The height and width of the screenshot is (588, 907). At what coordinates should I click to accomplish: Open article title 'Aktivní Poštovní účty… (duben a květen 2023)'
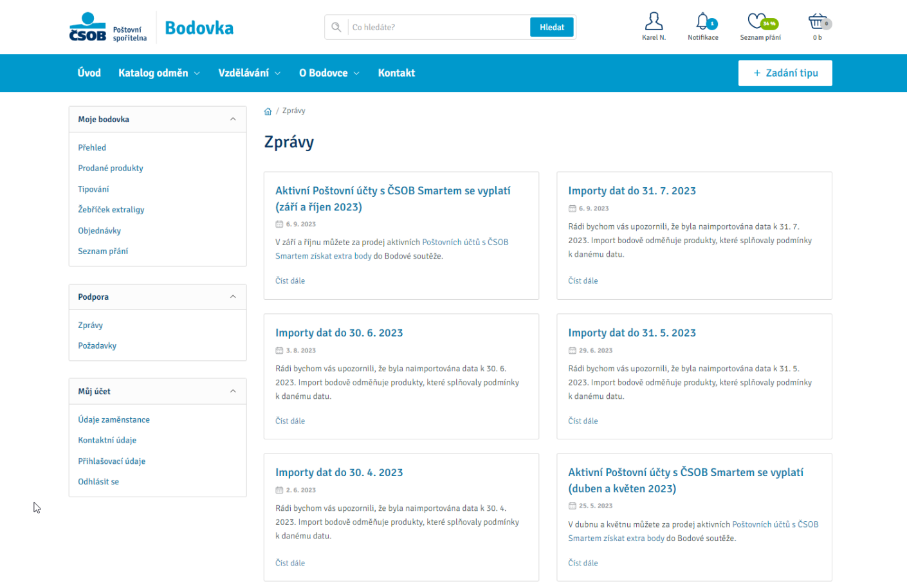pos(686,481)
